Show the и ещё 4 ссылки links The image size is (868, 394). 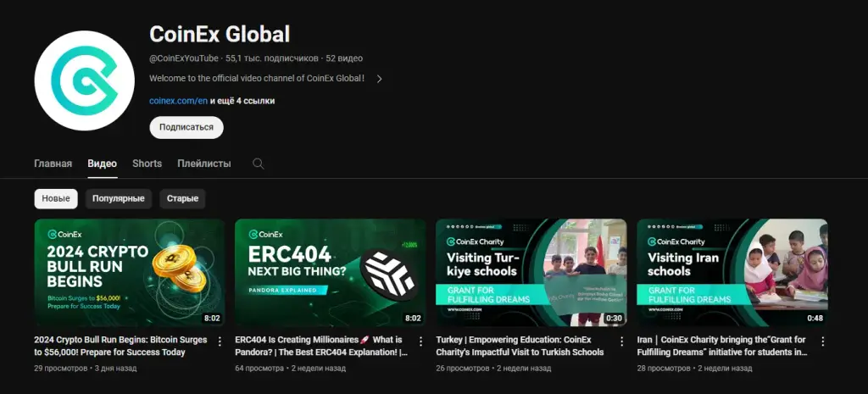(x=242, y=102)
